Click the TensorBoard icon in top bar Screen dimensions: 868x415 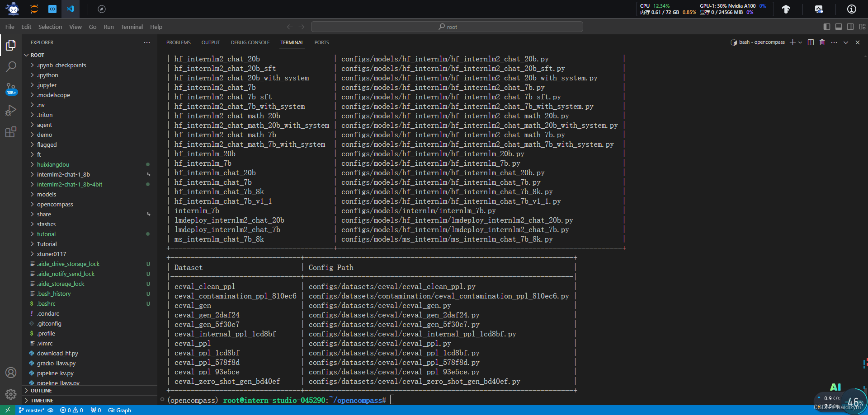(786, 9)
